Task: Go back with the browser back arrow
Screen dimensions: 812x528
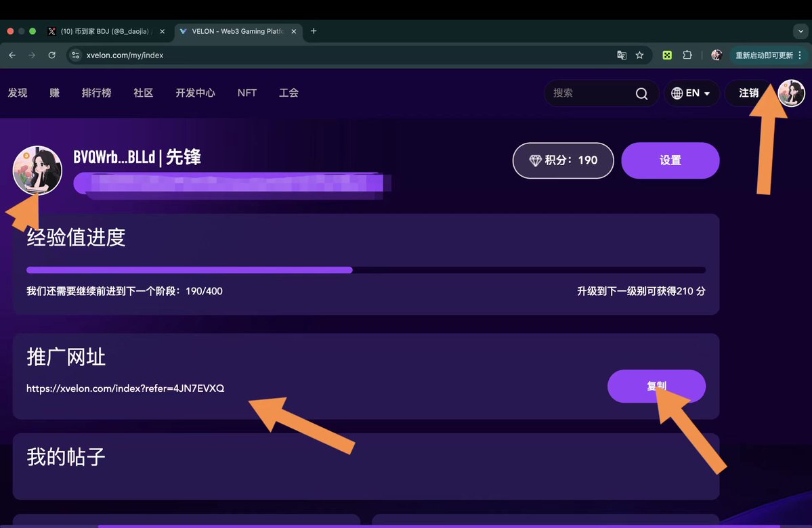Action: (12, 55)
